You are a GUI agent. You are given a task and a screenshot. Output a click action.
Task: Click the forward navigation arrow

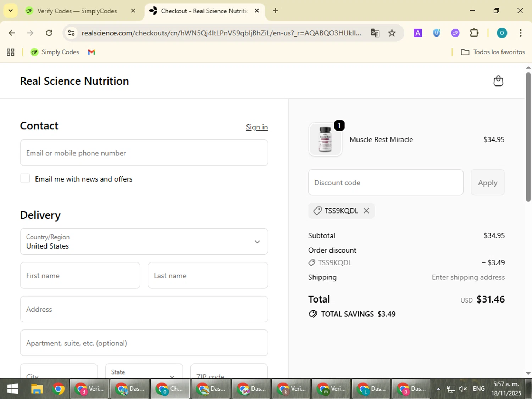tap(30, 33)
